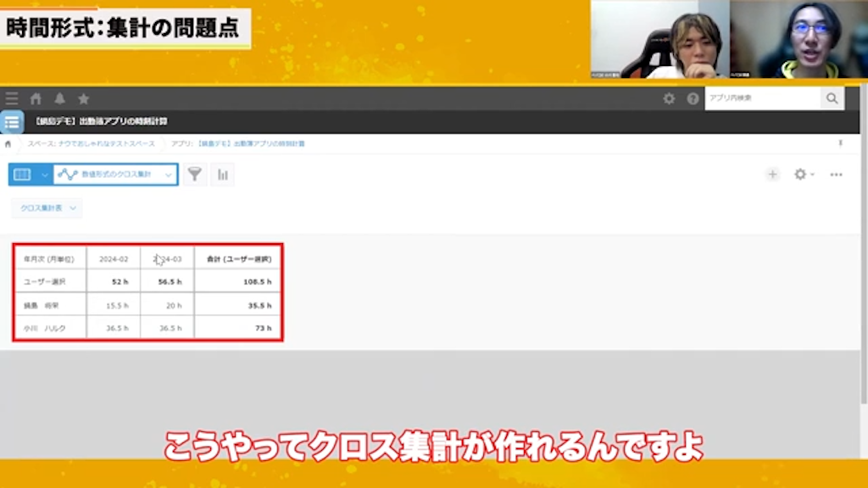The image size is (868, 488).
Task: Click the plus button to add a record
Action: [772, 175]
